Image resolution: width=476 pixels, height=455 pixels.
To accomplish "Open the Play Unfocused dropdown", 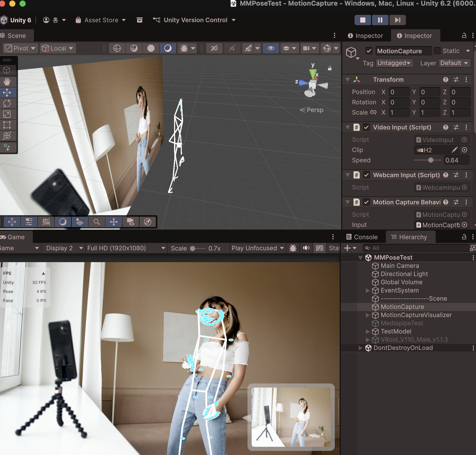I will click(x=258, y=248).
